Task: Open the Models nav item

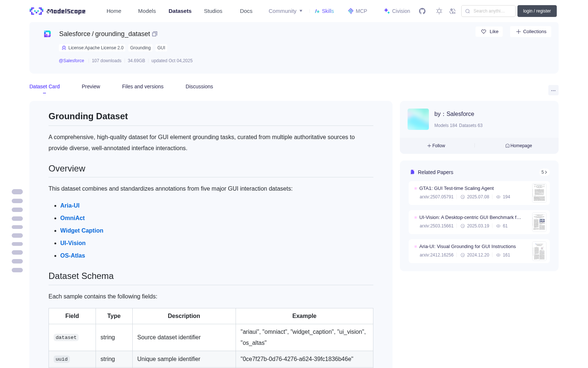Action: click(147, 11)
